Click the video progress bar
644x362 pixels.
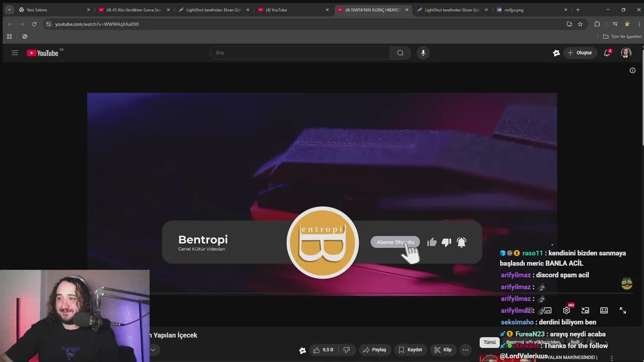[322, 293]
